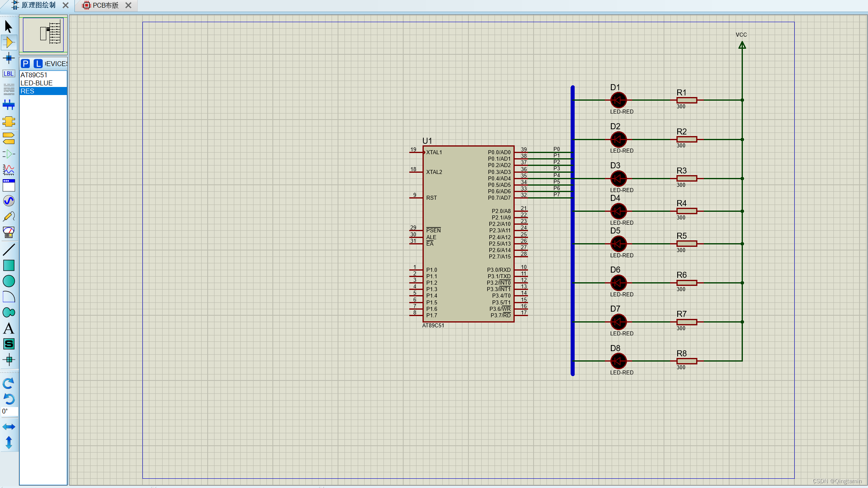Screen dimensions: 868x488
Task: Choose the Generator Mode sine icon
Action: (x=8, y=201)
